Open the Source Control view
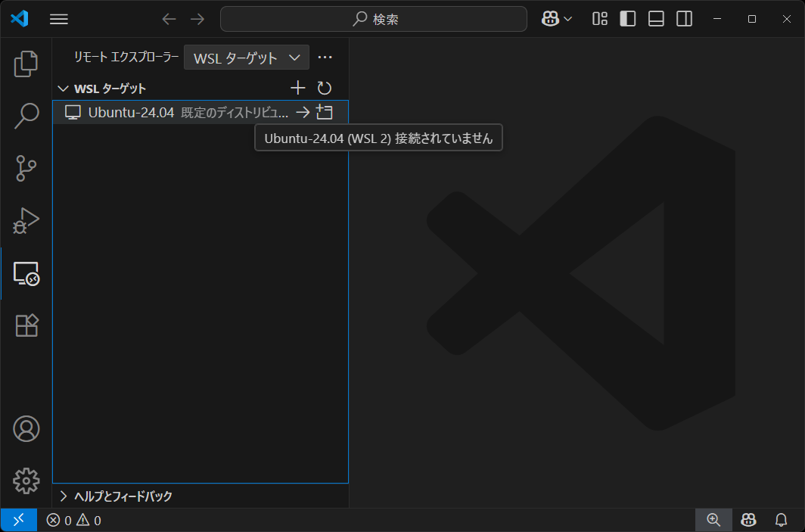Image resolution: width=805 pixels, height=532 pixels. point(26,169)
